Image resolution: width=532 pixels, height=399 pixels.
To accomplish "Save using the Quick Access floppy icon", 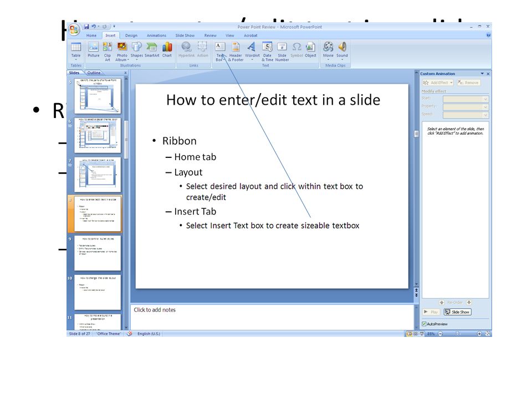I will coord(86,27).
